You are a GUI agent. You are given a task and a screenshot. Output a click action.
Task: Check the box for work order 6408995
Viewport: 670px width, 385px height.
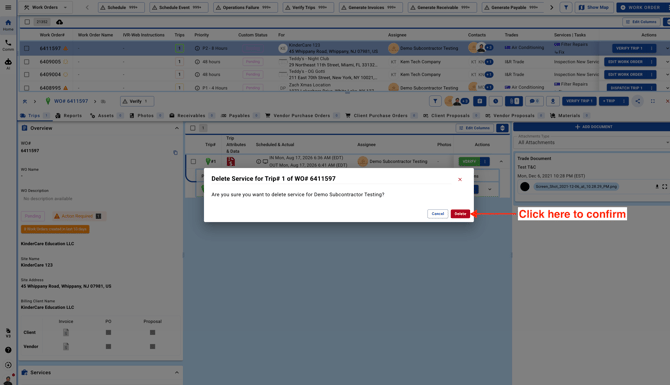(26, 88)
